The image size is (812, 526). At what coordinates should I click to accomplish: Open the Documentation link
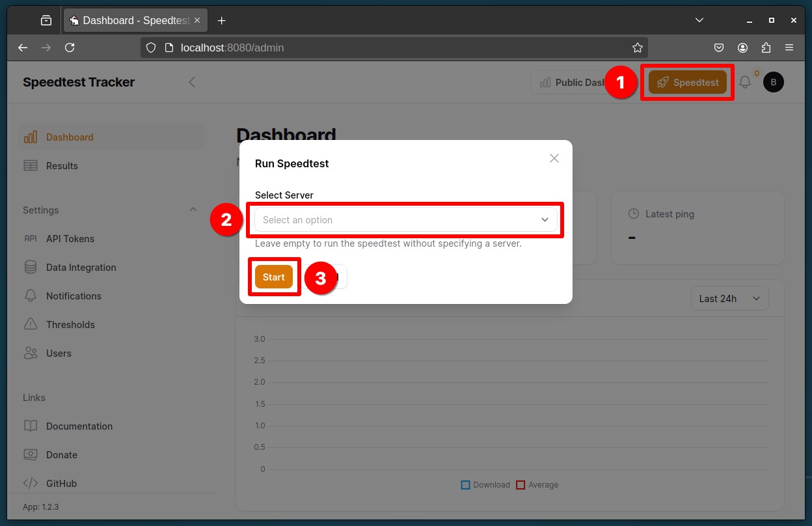pos(111,426)
